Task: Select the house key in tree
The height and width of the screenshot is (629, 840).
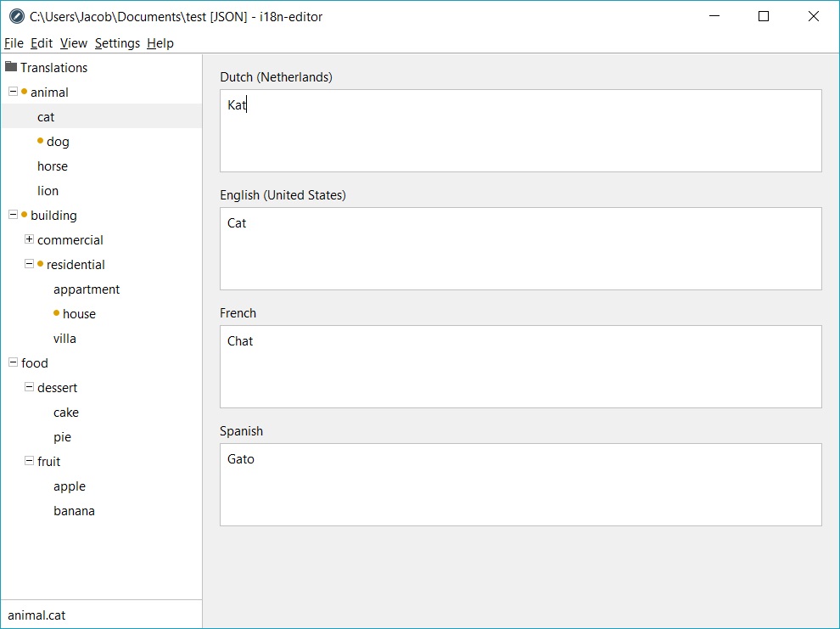Action: click(79, 314)
